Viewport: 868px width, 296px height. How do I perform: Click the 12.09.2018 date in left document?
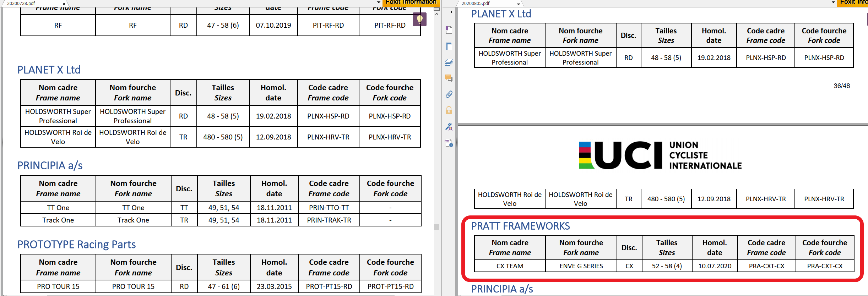point(273,137)
